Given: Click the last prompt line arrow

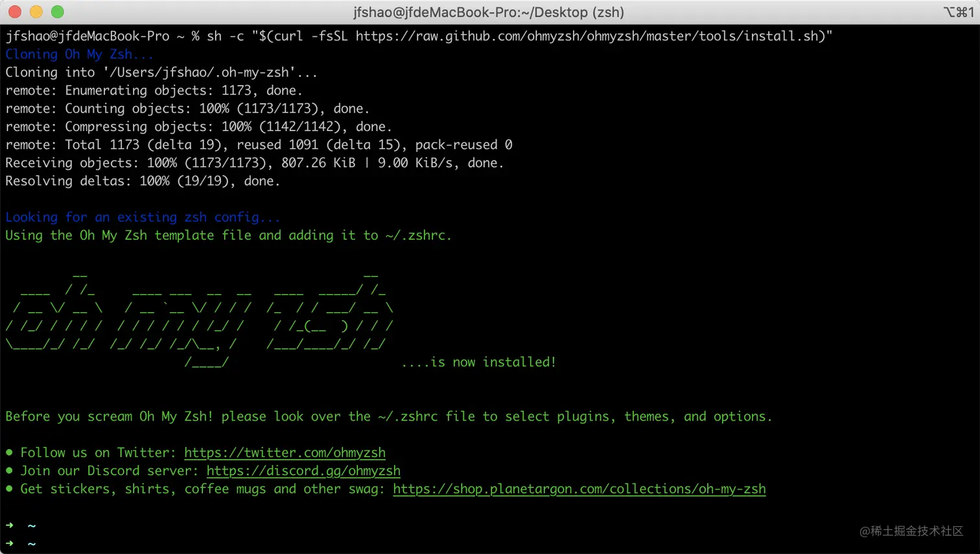Looking at the screenshot, I should 10,543.
